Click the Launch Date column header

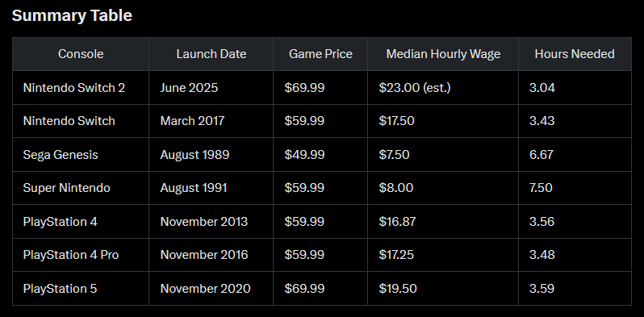[211, 54]
